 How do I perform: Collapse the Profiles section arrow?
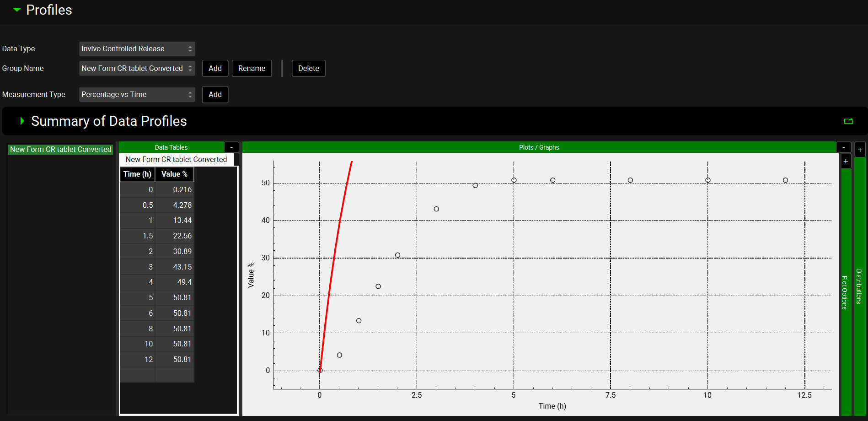[17, 10]
